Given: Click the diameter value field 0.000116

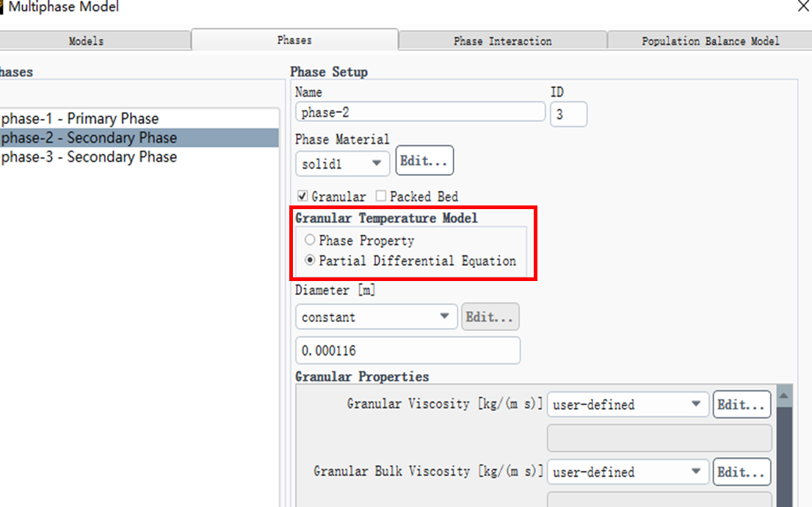Looking at the screenshot, I should coord(407,351).
